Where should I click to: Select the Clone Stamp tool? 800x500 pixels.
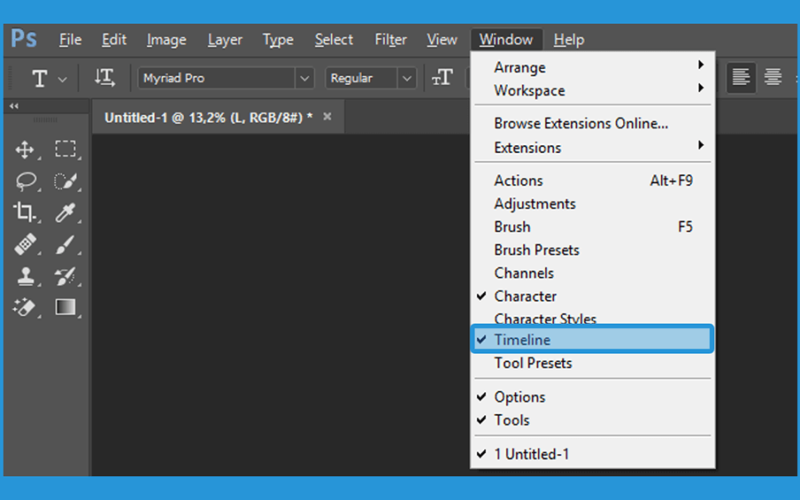pyautogui.click(x=26, y=276)
